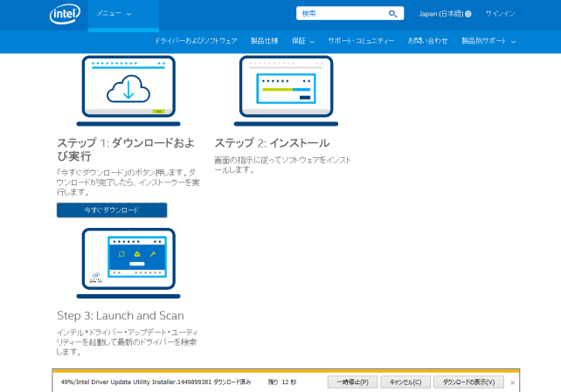The width and height of the screenshot is (561, 392).
Task: Expand the 保証 dropdown menu
Action: [303, 41]
